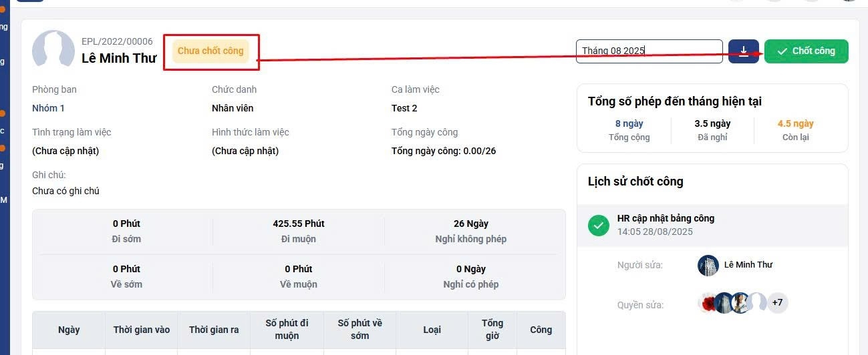The width and height of the screenshot is (868, 355).
Task: Click the download timesheet icon button
Action: (743, 51)
